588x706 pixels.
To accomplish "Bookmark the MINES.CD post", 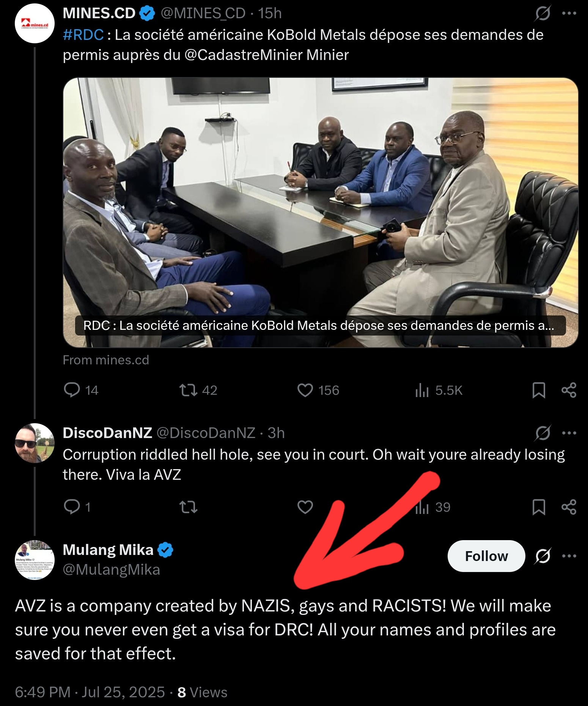I will (x=539, y=390).
